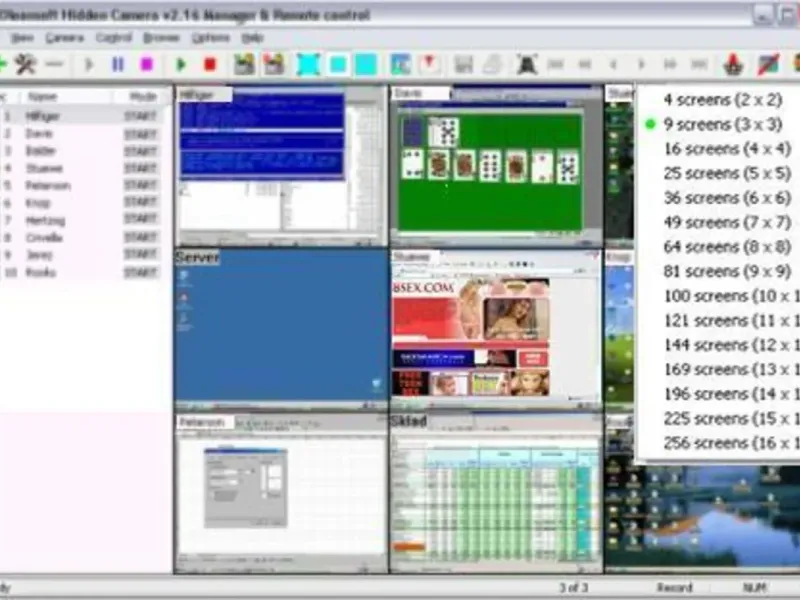Image resolution: width=800 pixels, height=600 pixels.
Task: Click the gray printer icon
Action: tap(493, 64)
